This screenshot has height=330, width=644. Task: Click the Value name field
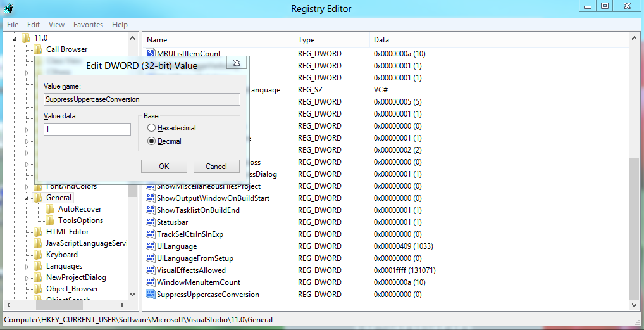[x=142, y=99]
